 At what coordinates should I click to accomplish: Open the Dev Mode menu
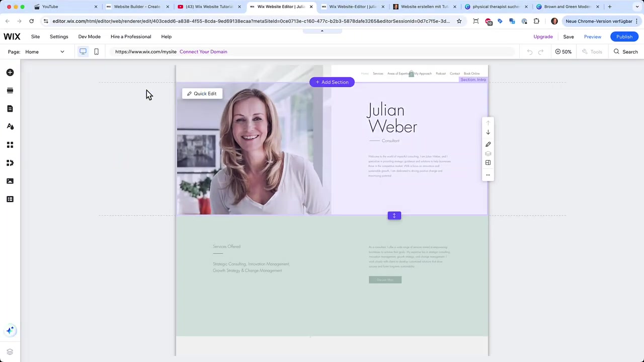coord(89,37)
